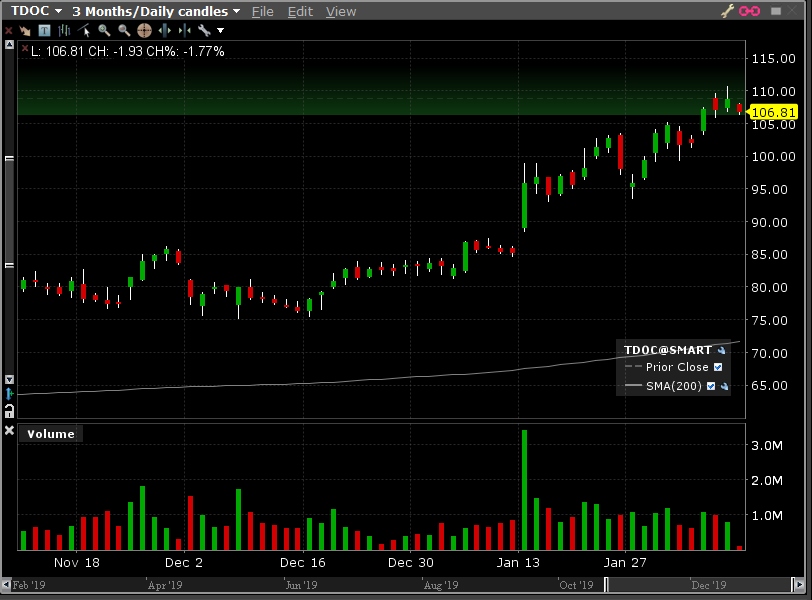Open the File menu

(262, 11)
